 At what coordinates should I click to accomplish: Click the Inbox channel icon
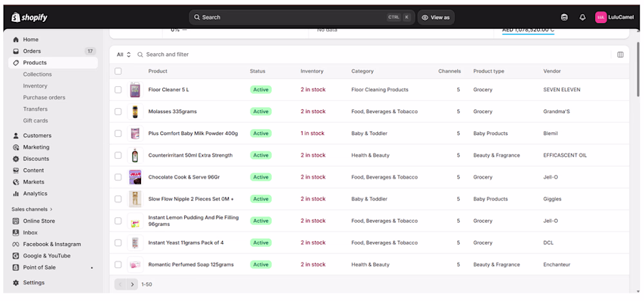[16, 233]
